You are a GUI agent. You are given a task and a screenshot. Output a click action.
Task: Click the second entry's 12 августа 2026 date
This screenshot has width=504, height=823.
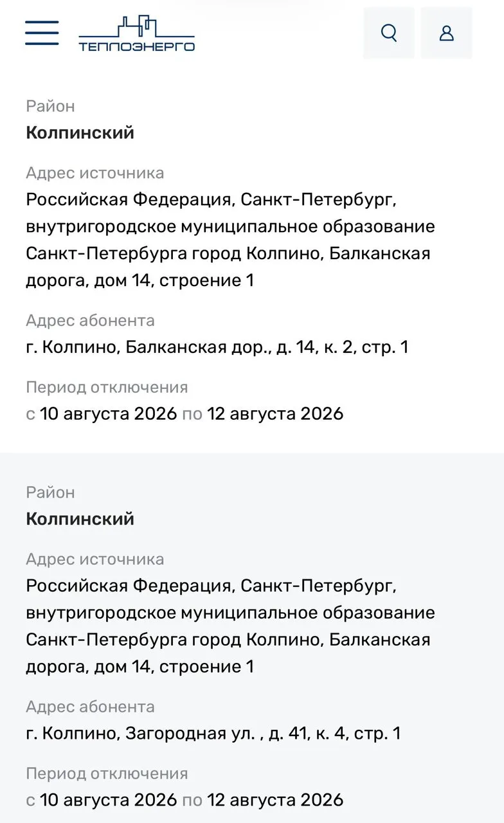click(276, 800)
